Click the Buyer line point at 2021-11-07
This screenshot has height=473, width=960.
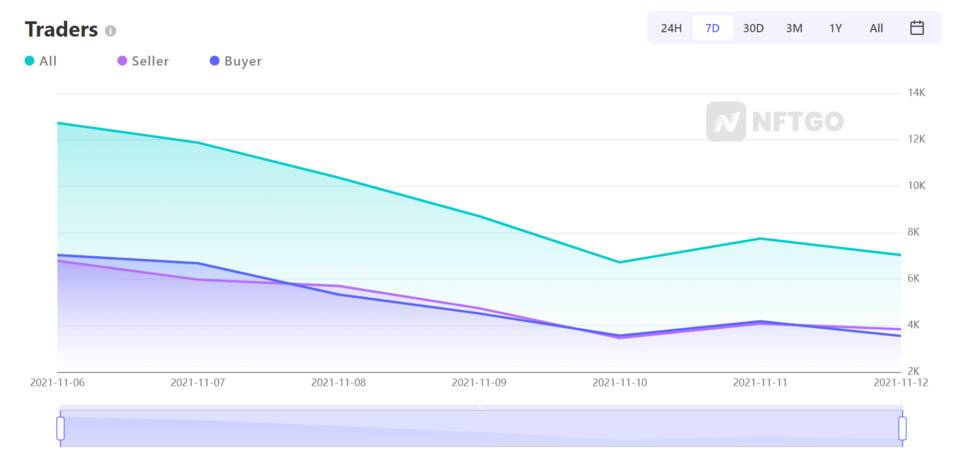(x=198, y=263)
